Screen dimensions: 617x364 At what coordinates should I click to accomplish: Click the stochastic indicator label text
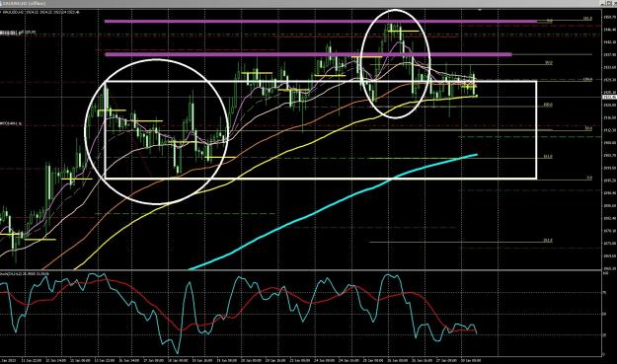[25, 273]
